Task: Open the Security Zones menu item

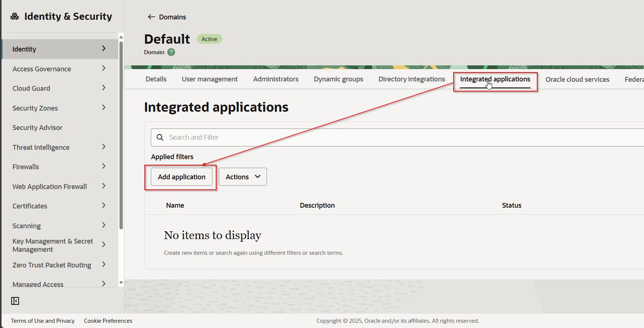Action: [35, 108]
